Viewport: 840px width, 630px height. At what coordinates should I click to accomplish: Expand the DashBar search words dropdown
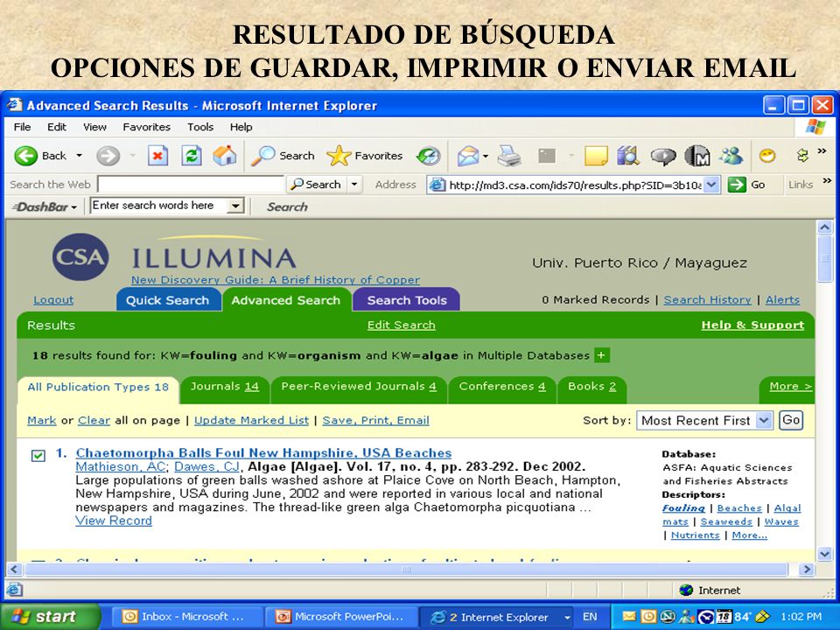234,206
